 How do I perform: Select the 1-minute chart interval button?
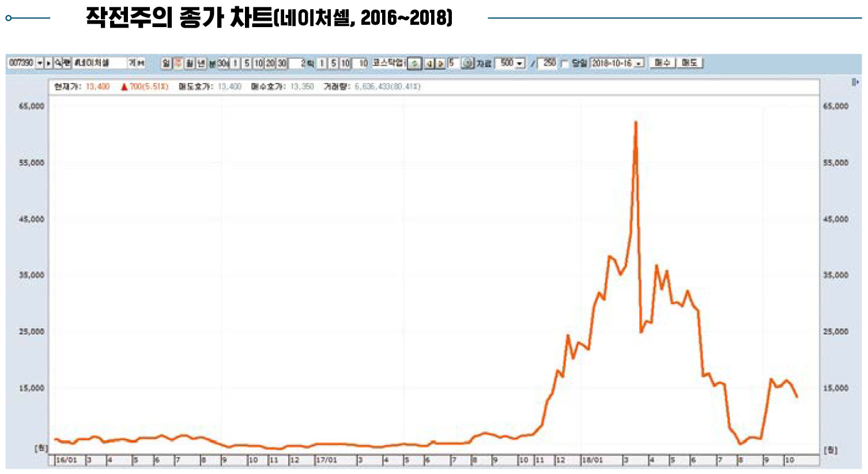pyautogui.click(x=235, y=63)
